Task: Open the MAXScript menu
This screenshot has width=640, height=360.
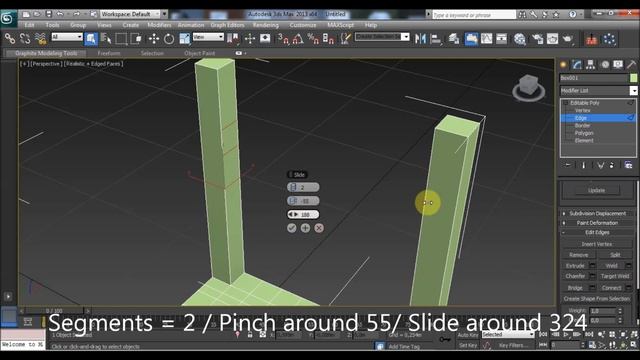Action: [341, 25]
